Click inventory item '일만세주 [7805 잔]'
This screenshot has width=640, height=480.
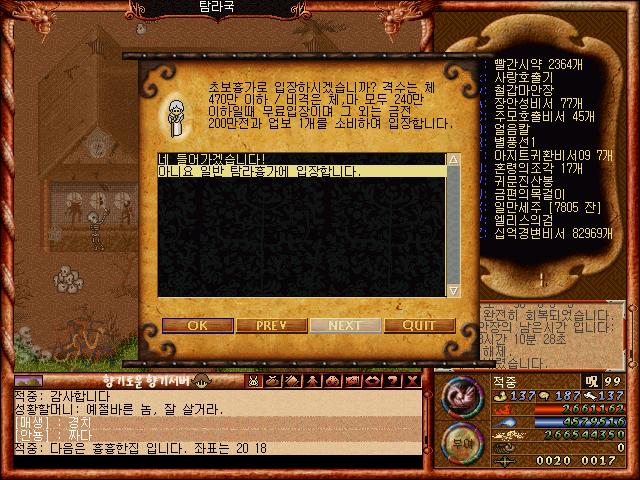click(x=547, y=207)
